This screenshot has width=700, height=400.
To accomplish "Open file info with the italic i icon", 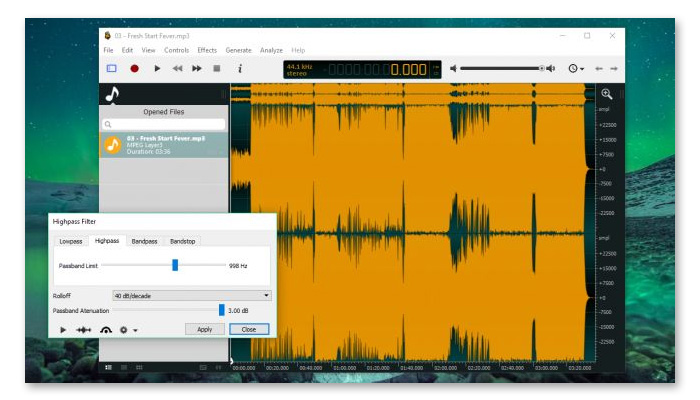I will pyautogui.click(x=239, y=69).
